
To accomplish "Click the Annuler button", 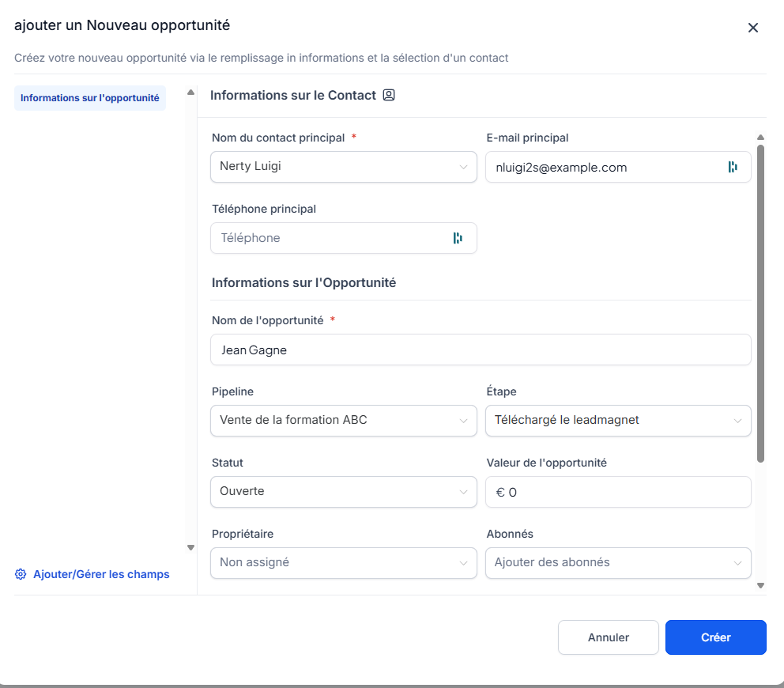I will (609, 637).
